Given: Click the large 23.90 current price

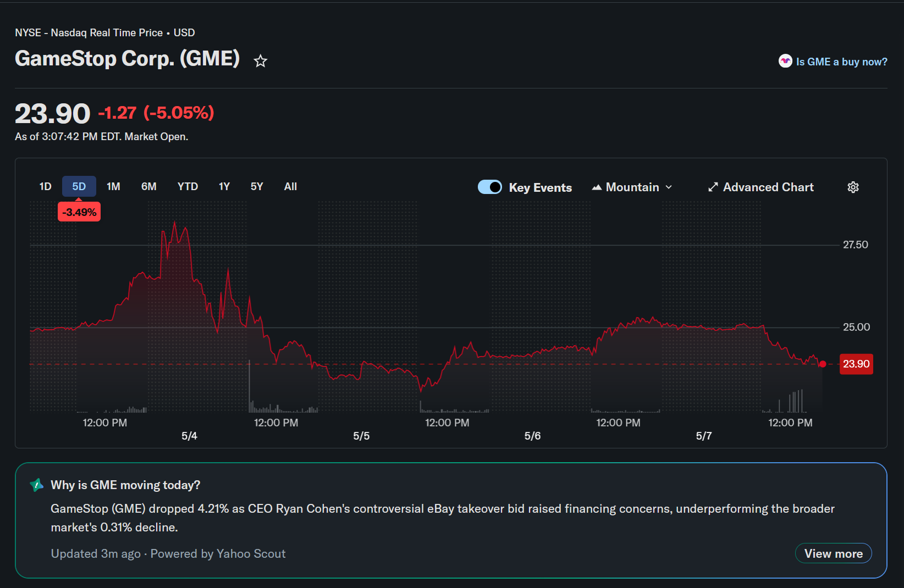Looking at the screenshot, I should 52,114.
